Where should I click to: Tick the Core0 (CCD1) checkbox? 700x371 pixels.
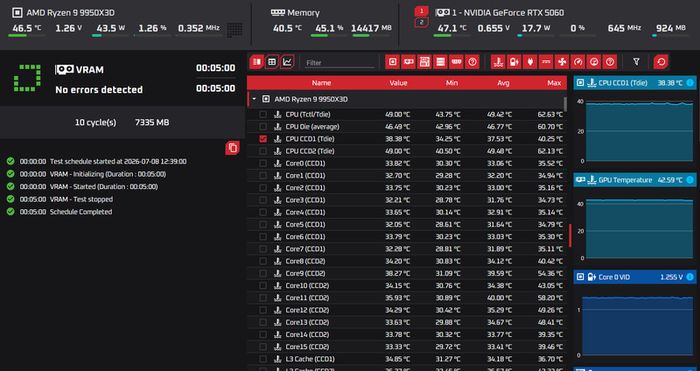pyautogui.click(x=263, y=163)
